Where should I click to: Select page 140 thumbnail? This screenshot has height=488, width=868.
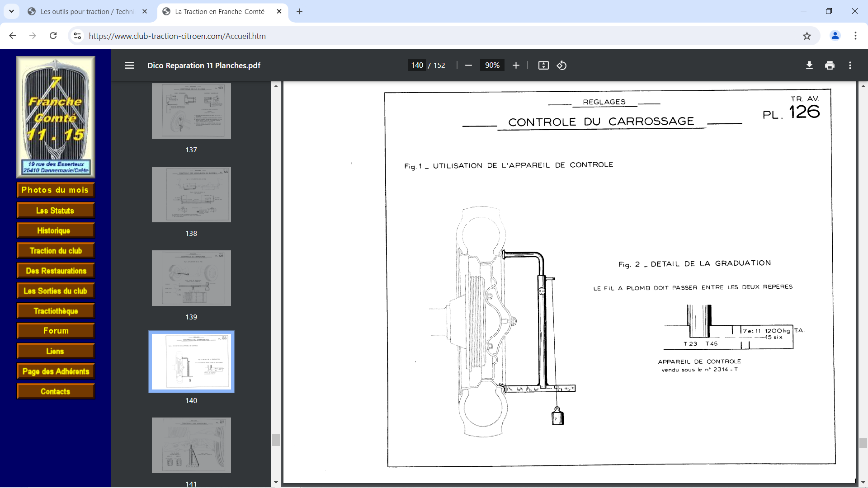191,361
